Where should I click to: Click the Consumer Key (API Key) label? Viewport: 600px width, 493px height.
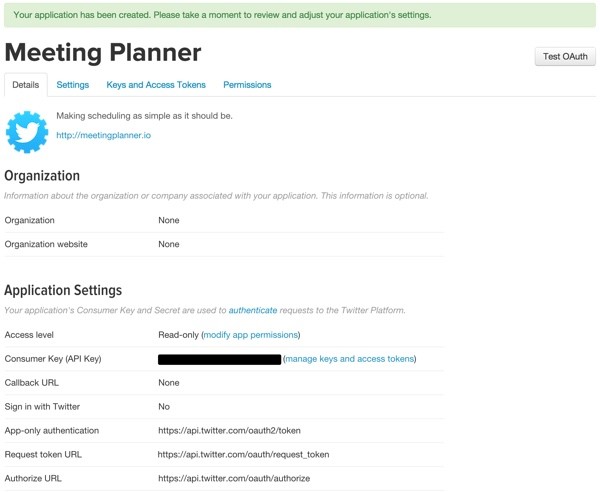tap(53, 359)
